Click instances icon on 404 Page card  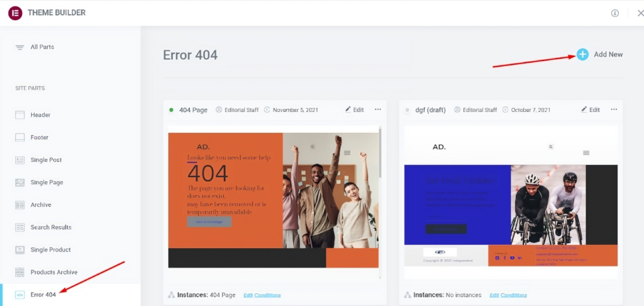pyautogui.click(x=172, y=295)
